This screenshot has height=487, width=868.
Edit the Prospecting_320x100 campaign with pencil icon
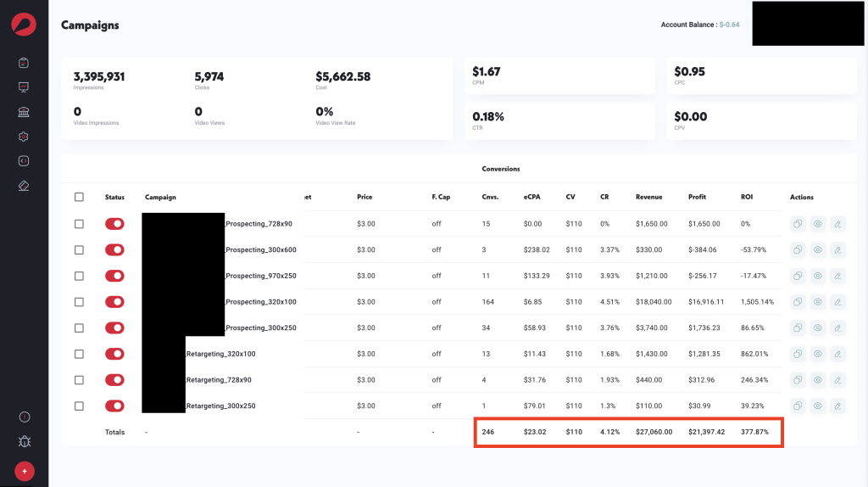coord(837,302)
